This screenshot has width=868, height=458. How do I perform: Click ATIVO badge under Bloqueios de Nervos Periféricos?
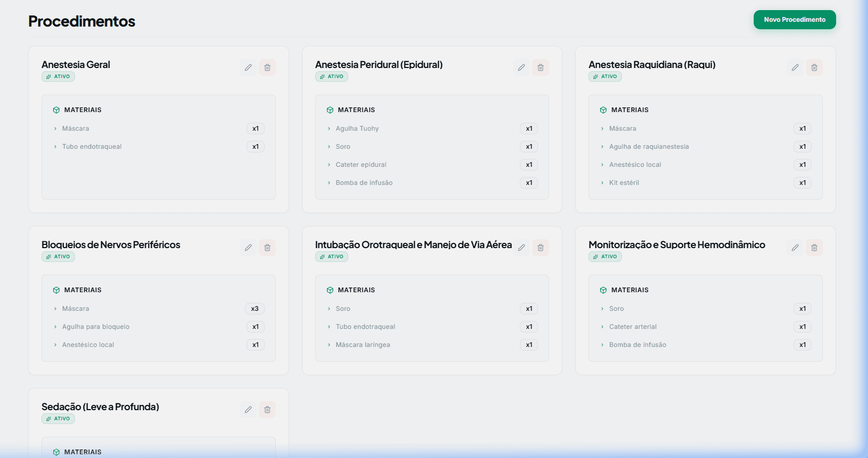pos(58,257)
